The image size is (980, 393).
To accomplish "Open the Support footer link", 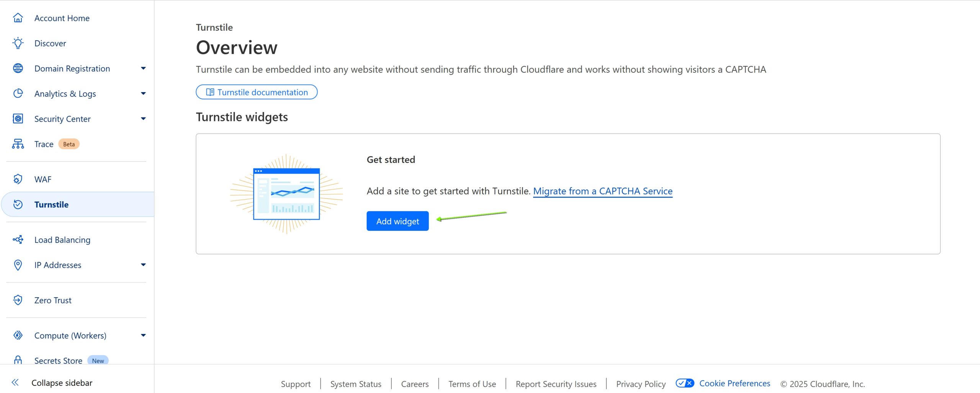I will (x=296, y=384).
